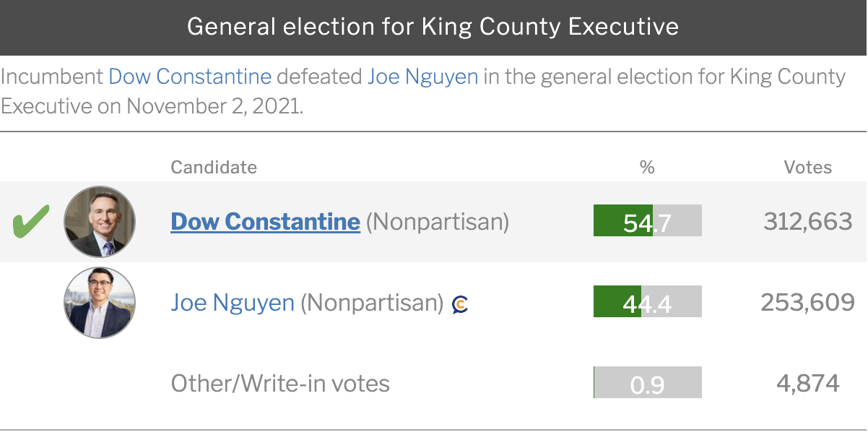Follow the Joe Nguyen link in the summary sentence
Viewport: 868px width, 435px height.
(x=422, y=77)
